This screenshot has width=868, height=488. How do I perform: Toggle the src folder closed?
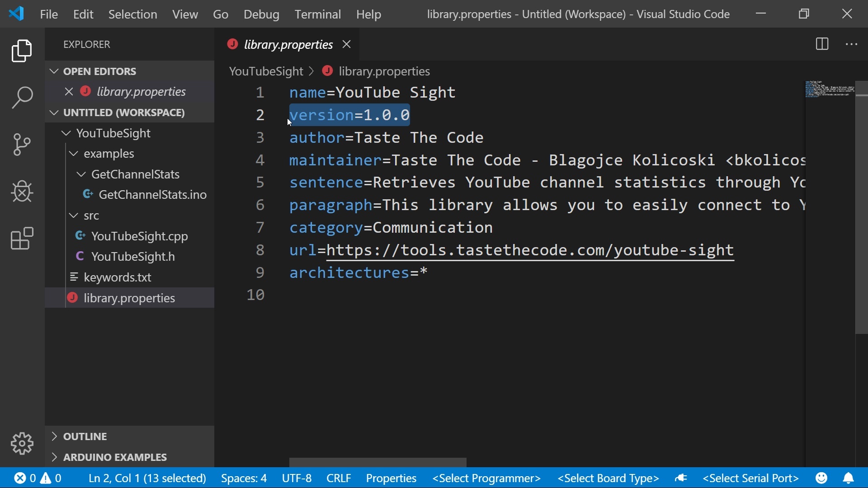73,216
